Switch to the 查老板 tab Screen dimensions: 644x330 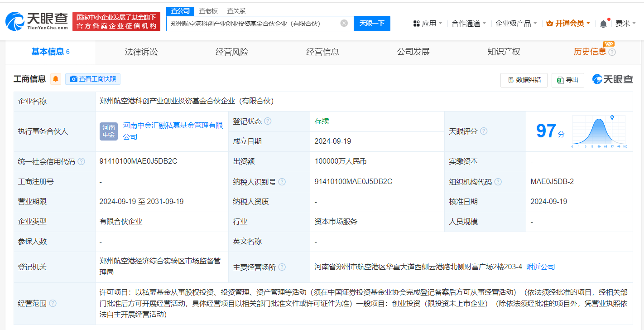(208, 10)
